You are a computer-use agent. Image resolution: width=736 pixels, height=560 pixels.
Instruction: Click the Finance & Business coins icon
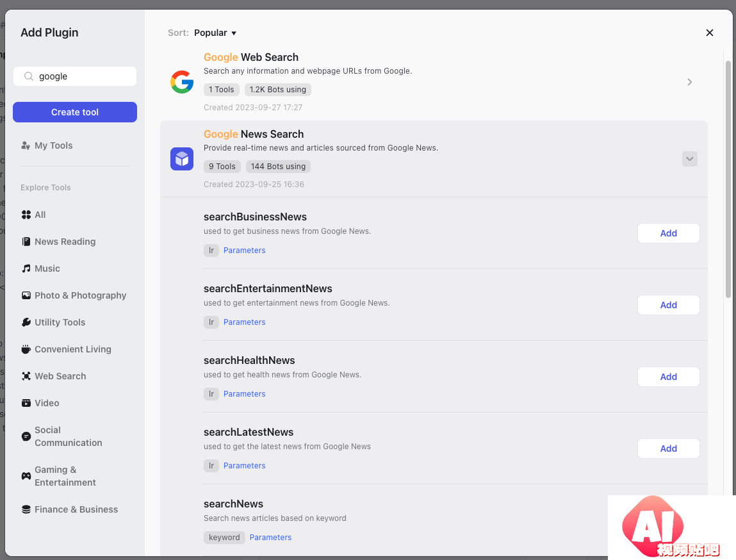pos(26,509)
